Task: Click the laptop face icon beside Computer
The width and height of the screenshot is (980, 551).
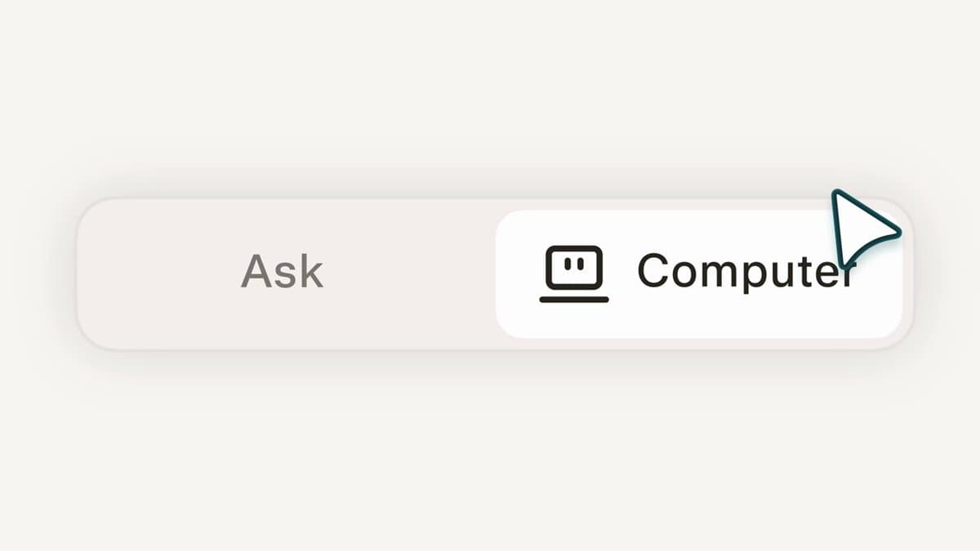Action: coord(574,273)
